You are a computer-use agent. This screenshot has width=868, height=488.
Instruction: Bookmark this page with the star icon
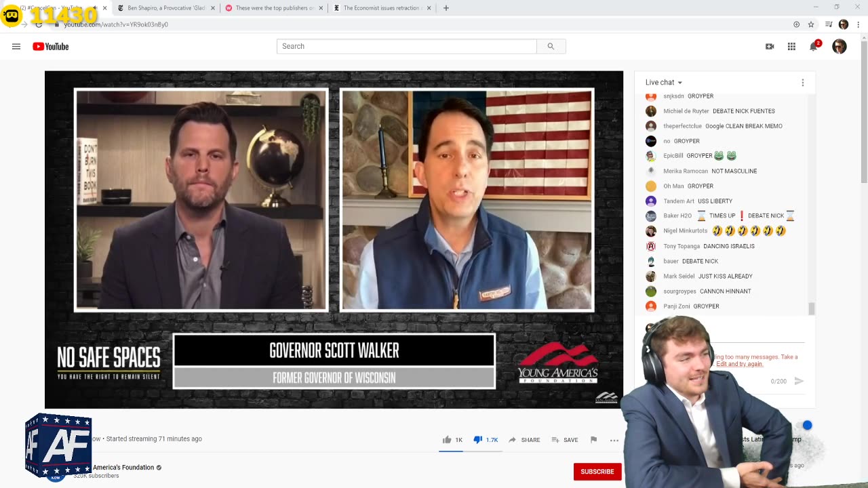(811, 24)
